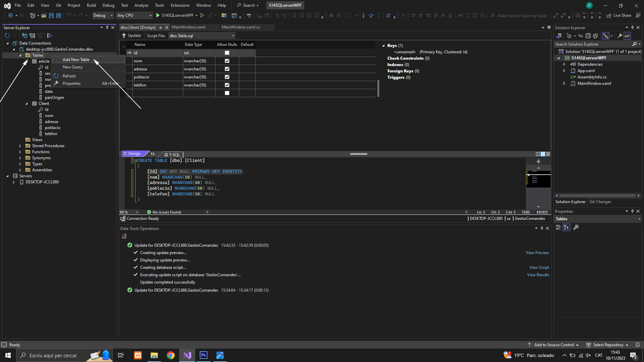Screen dimensions: 644x362
Task: Uncheck Allow Nulls for telefon column
Action: tap(227, 85)
